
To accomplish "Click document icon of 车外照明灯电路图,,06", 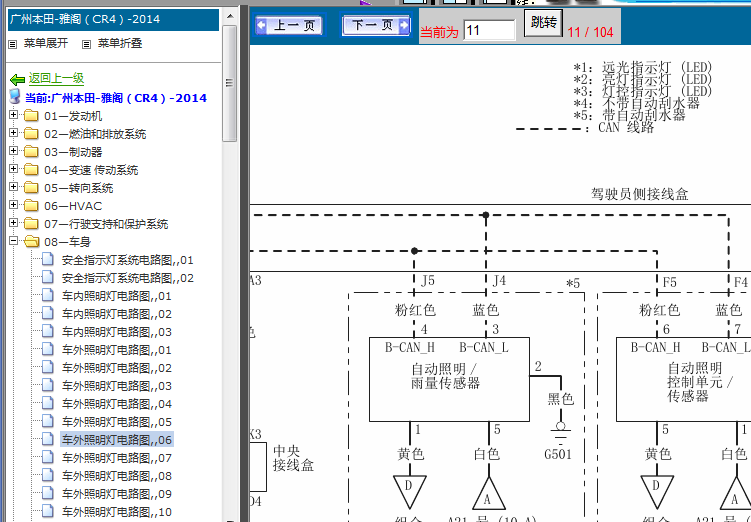I will (47, 439).
